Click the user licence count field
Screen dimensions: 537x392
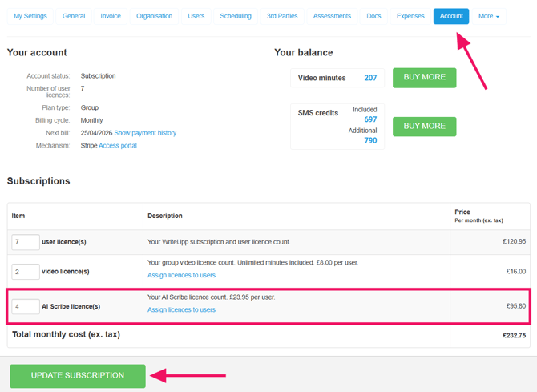coord(26,242)
